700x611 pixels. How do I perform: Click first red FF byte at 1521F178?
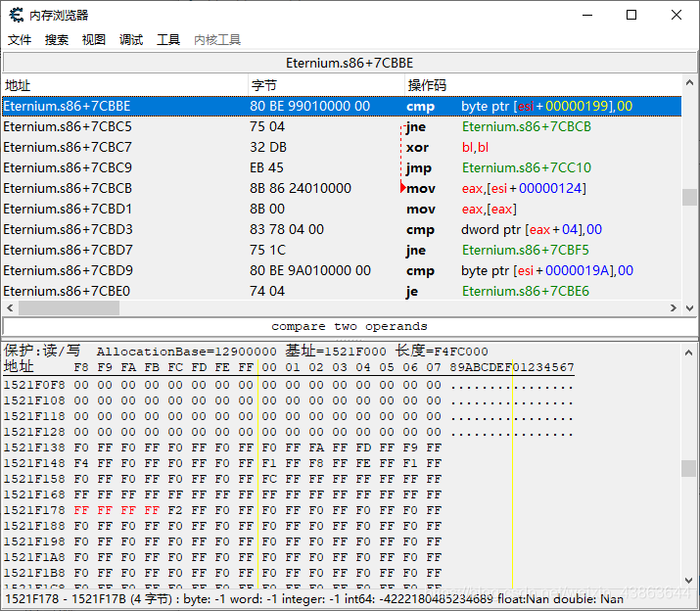tap(81, 510)
